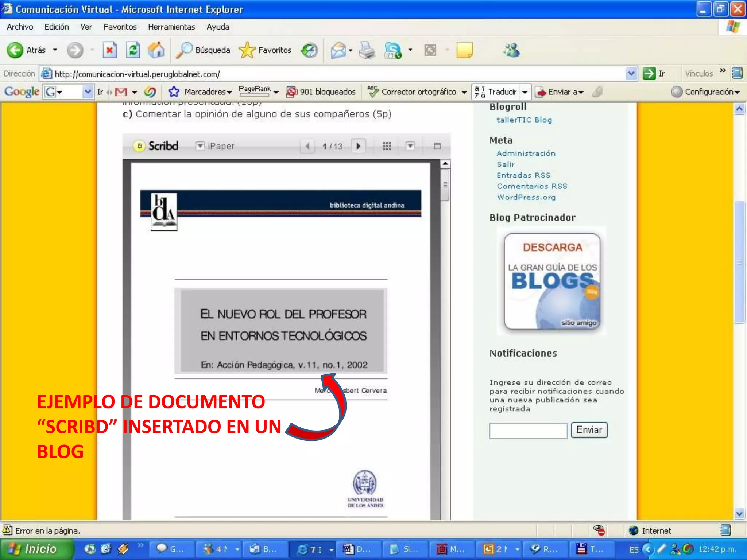
Task: Toggle Scribd fullscreen square icon
Action: (437, 146)
